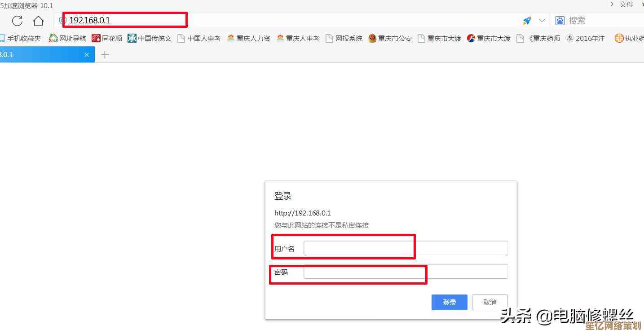Open the 执业药 bookmark
This screenshot has height=334, width=644.
629,39
